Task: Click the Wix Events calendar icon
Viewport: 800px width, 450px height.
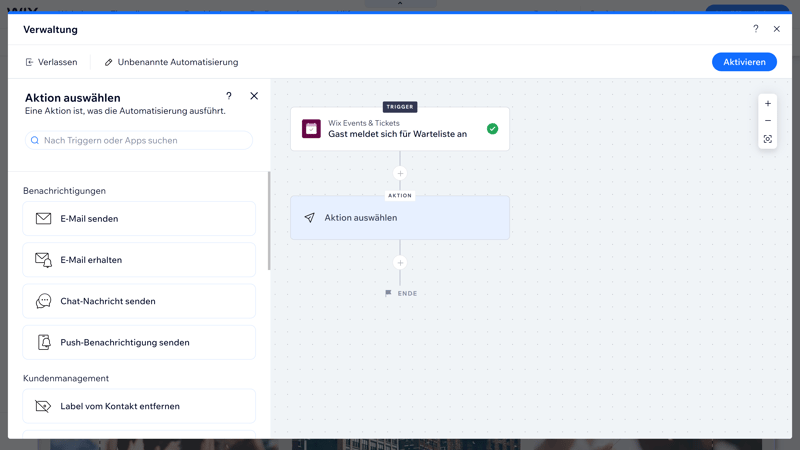Action: 311,129
